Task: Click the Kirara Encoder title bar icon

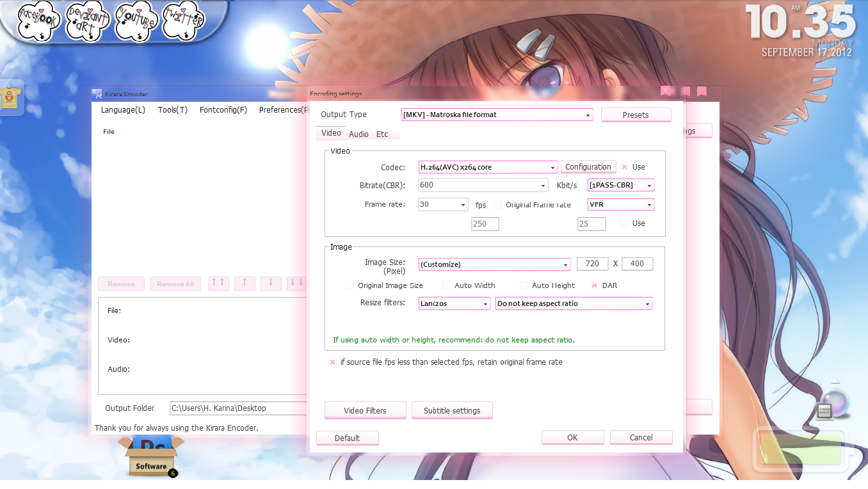Action: coord(97,93)
